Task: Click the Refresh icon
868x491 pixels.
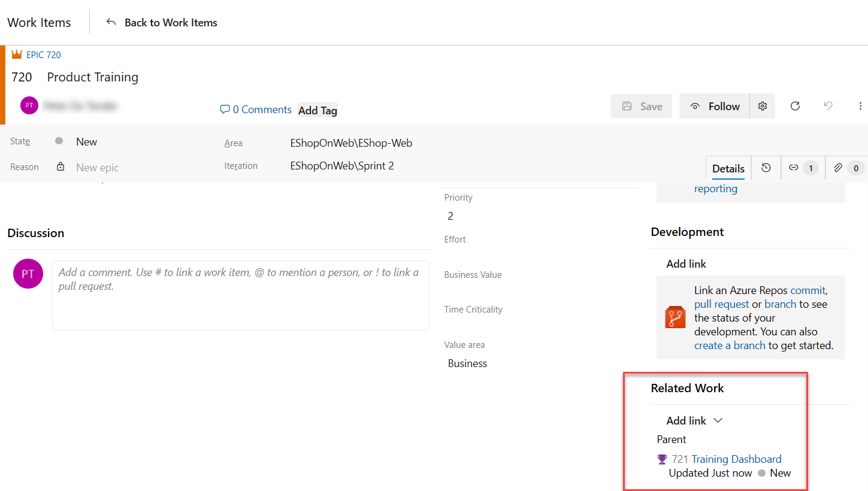Action: coord(795,106)
